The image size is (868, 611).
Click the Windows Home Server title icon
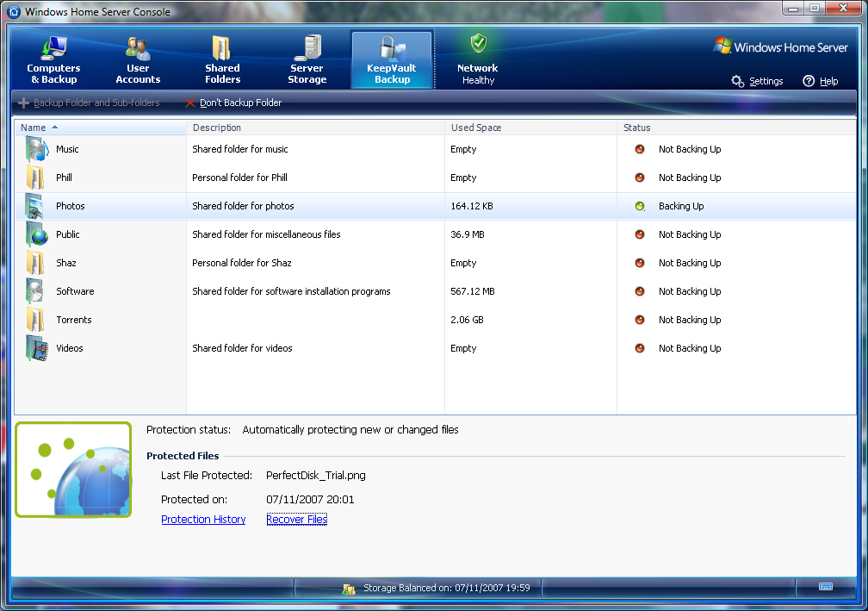pos(14,11)
